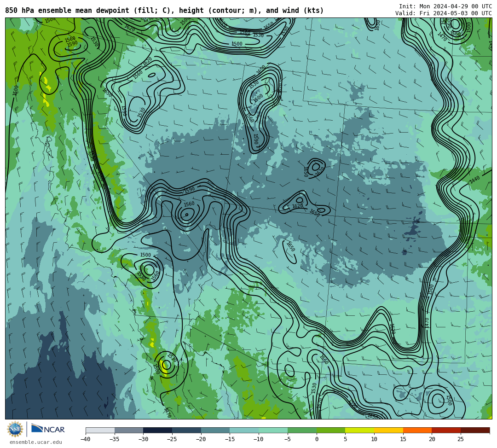Click the 5 colorbar tick label
This screenshot has height=448, width=497.
(x=346, y=439)
